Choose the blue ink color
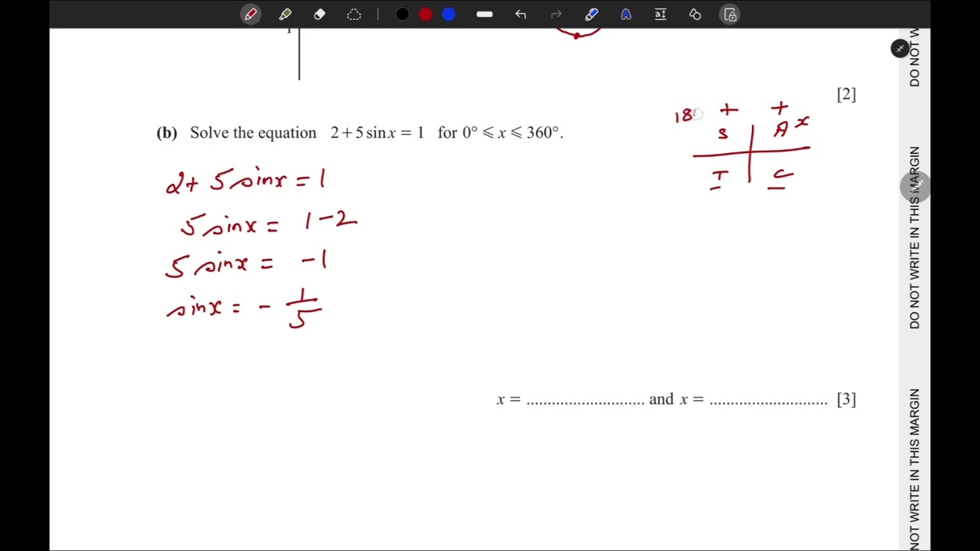980x551 pixels. [449, 15]
